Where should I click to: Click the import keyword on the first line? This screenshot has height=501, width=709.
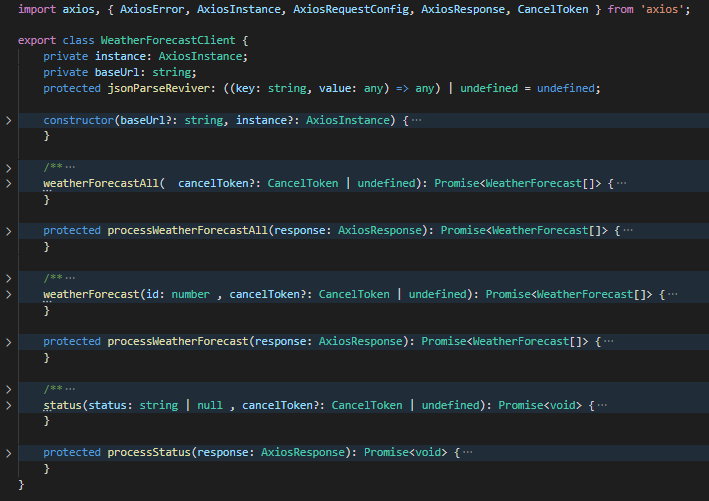[x=37, y=9]
